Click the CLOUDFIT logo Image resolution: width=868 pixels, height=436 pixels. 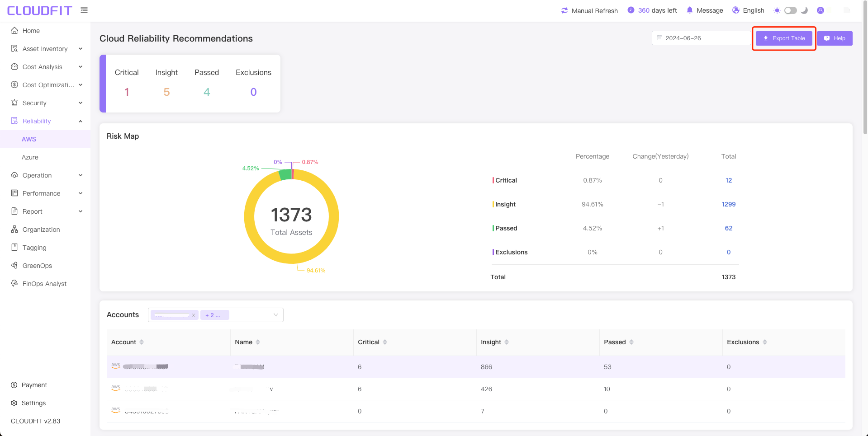[40, 10]
